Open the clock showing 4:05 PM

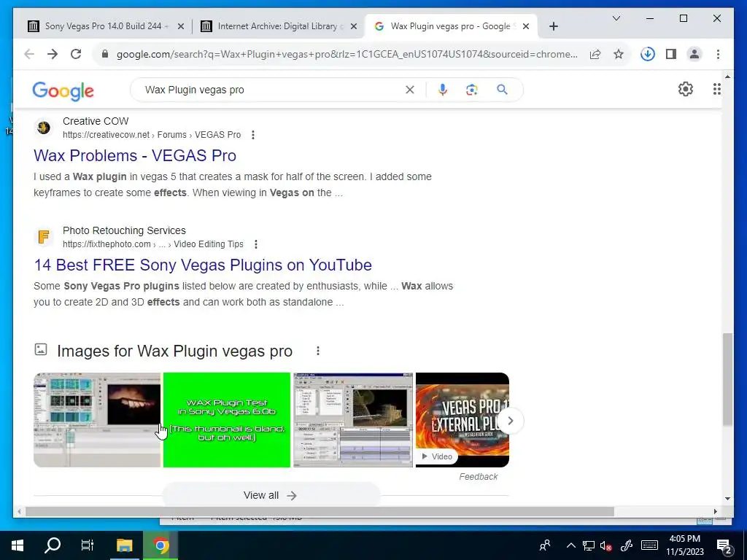point(684,545)
